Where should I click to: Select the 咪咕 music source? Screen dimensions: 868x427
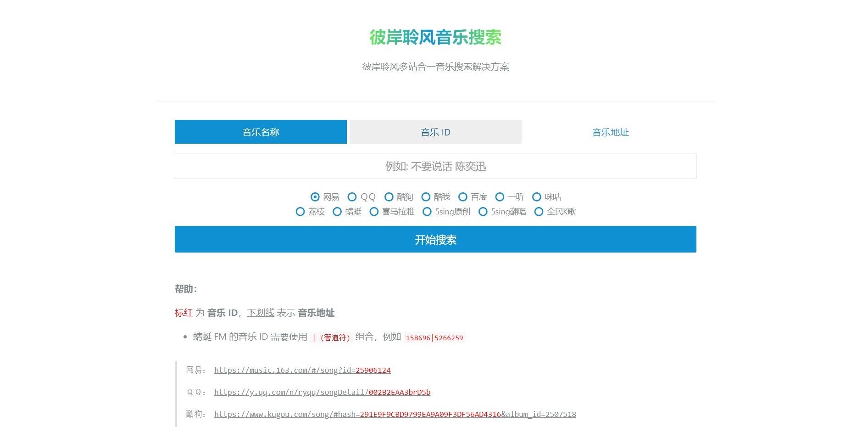pyautogui.click(x=536, y=197)
